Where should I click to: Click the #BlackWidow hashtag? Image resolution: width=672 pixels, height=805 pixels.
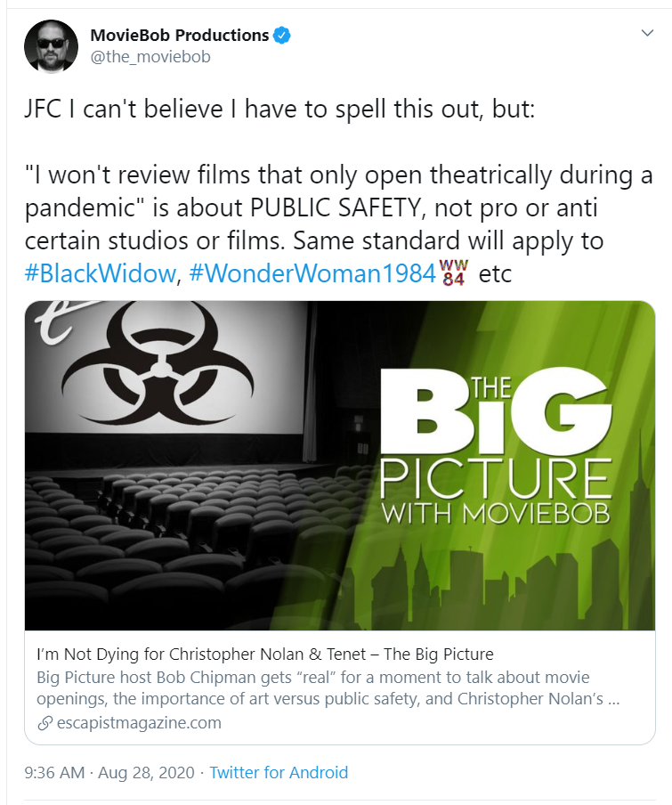point(101,273)
